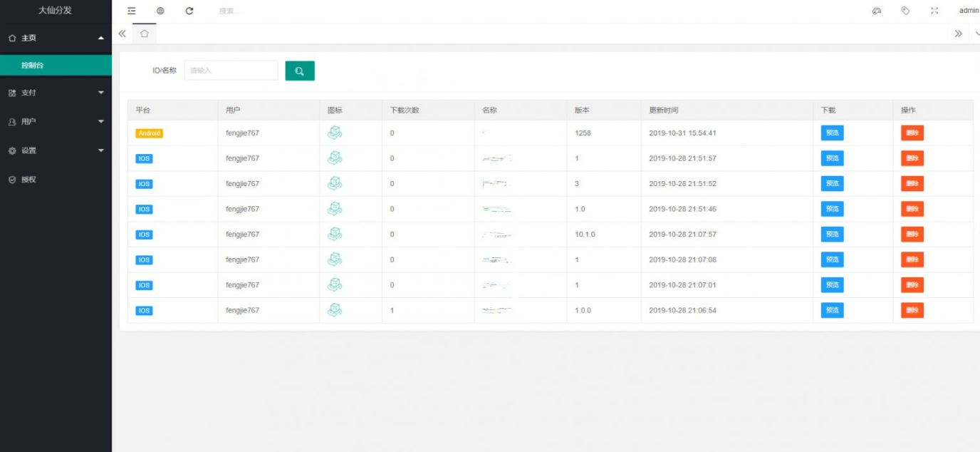Viewport: 980px width, 452px height.
Task: Click fengjie767 in the Android row
Action: pyautogui.click(x=242, y=133)
